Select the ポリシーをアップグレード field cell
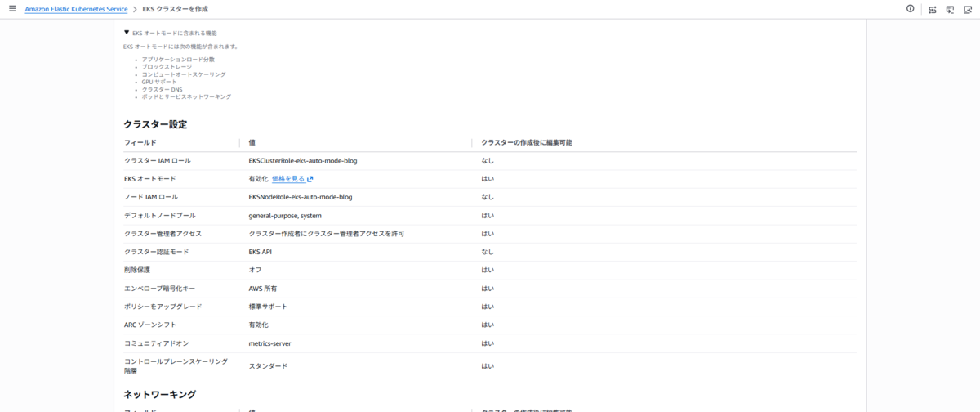The width and height of the screenshot is (980, 412). point(163,307)
